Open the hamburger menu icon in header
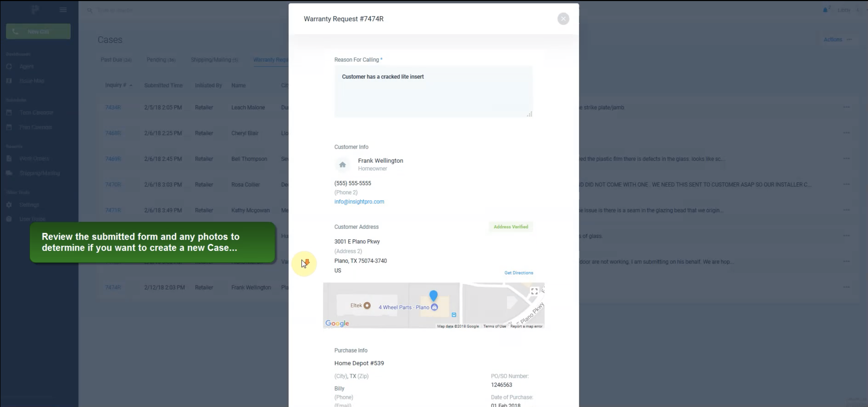 tap(63, 10)
